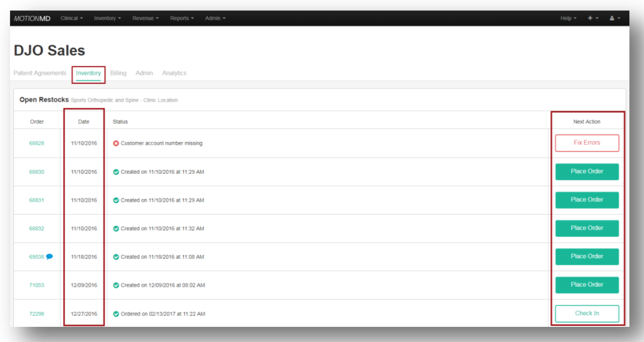Place Order for order 68831
Screen dimensions: 644x342
click(x=587, y=200)
